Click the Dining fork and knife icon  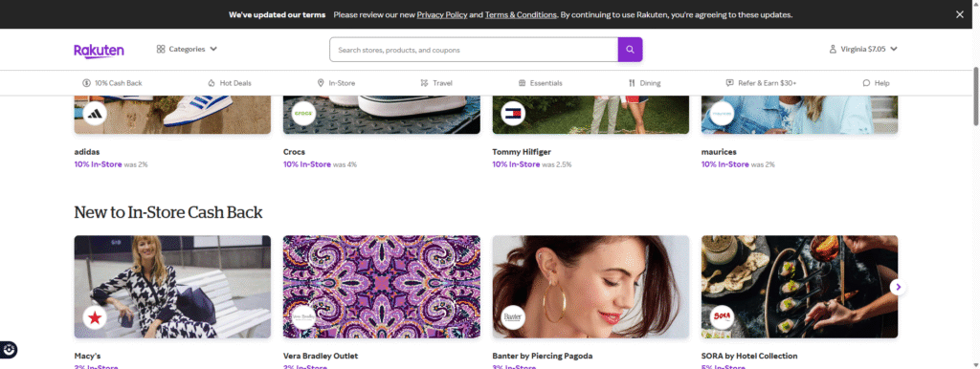coord(632,83)
